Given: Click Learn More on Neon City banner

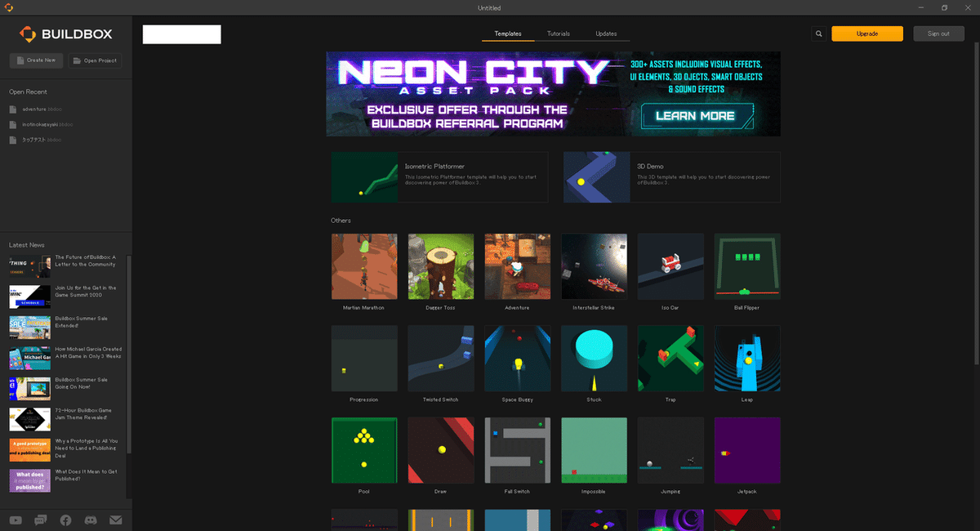Looking at the screenshot, I should click(x=695, y=115).
